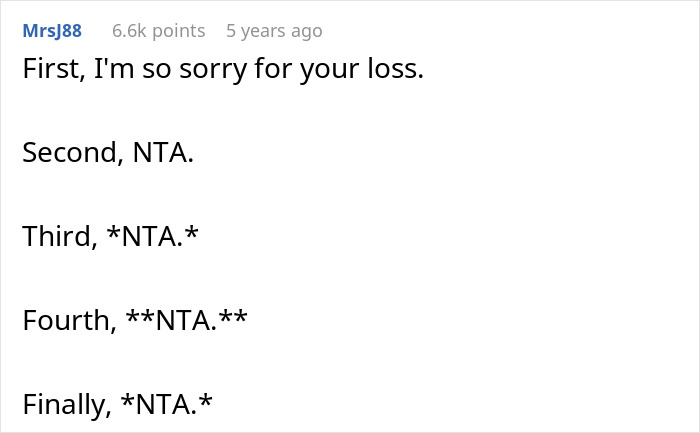Click the word 'sorry' in the comment

206,72
